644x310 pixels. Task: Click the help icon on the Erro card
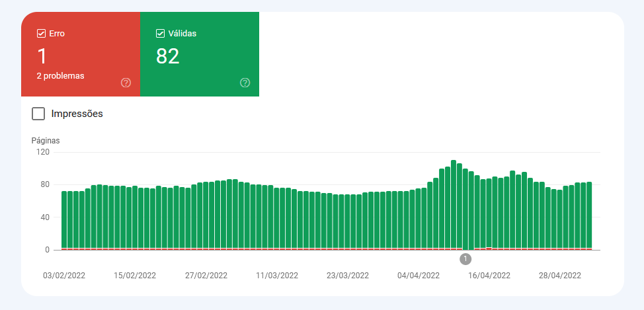pos(126,83)
